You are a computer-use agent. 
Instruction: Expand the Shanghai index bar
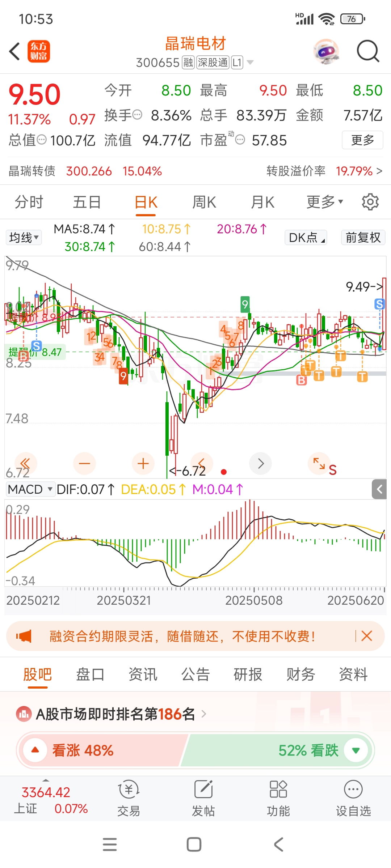46,780
